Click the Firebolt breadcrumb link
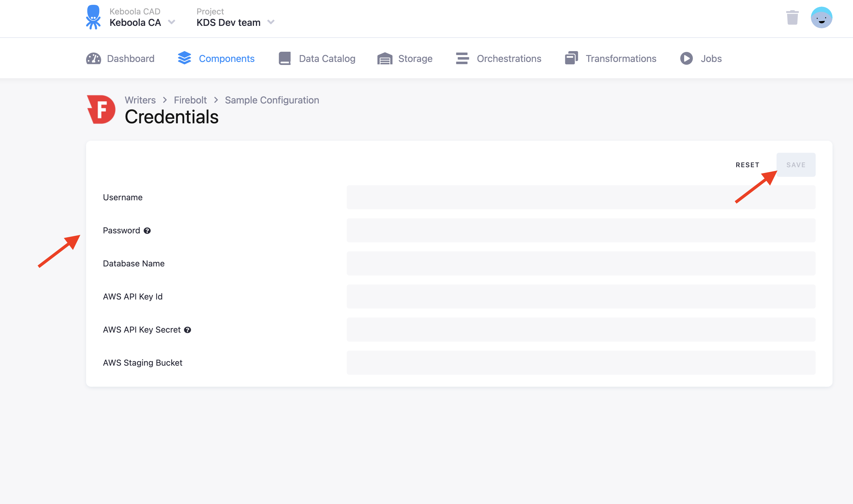Image resolution: width=853 pixels, height=504 pixels. point(190,100)
